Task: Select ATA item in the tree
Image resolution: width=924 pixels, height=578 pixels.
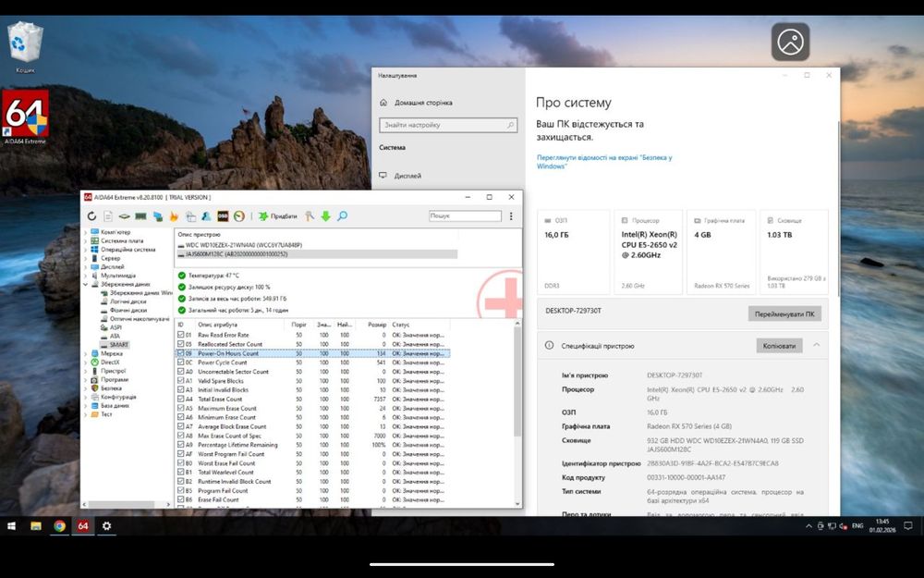Action: tap(115, 337)
